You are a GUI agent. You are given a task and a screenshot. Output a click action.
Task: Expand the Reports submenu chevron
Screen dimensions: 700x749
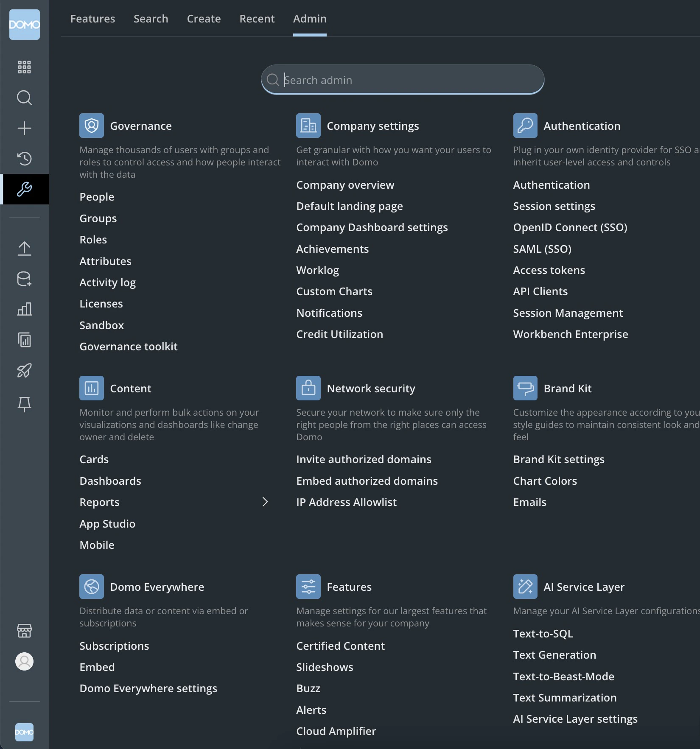point(265,502)
